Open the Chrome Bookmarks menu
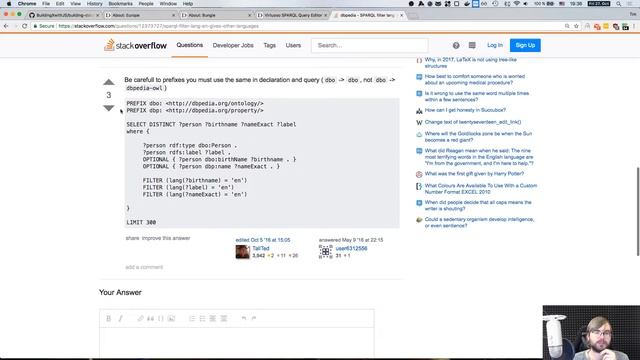640x360 pixels. tap(120, 4)
